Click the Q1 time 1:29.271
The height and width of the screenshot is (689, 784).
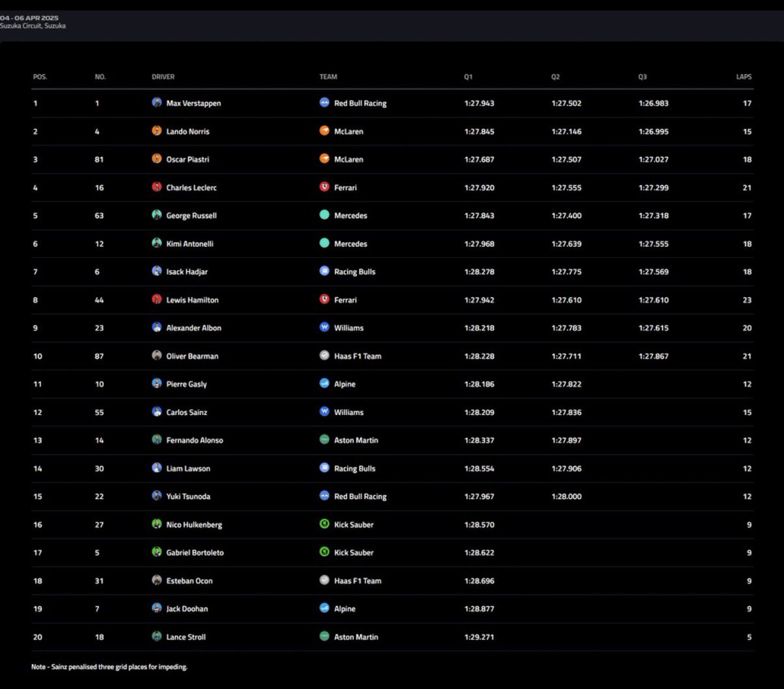480,637
